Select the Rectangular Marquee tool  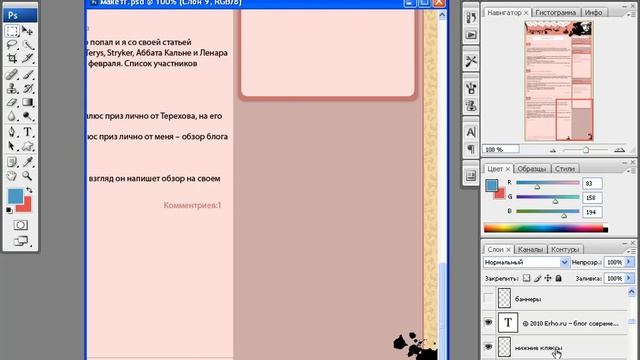pos(12,31)
